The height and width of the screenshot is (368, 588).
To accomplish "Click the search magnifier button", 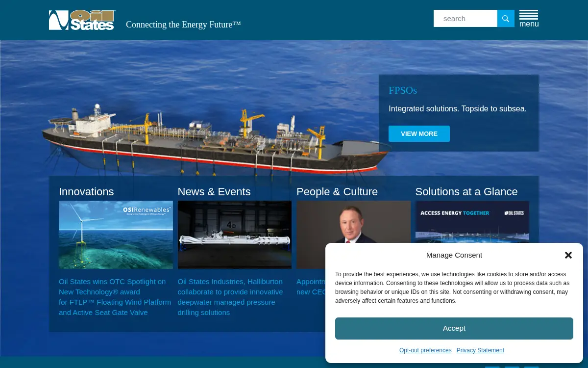I will (x=506, y=19).
